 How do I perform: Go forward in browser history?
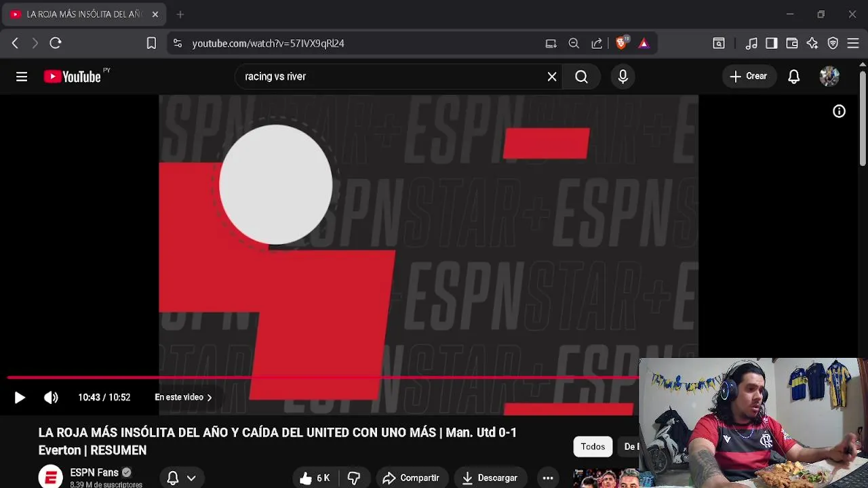pos(35,43)
